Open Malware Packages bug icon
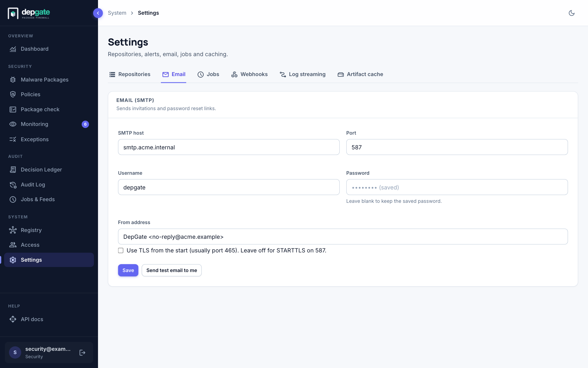The height and width of the screenshot is (368, 588). point(13,80)
